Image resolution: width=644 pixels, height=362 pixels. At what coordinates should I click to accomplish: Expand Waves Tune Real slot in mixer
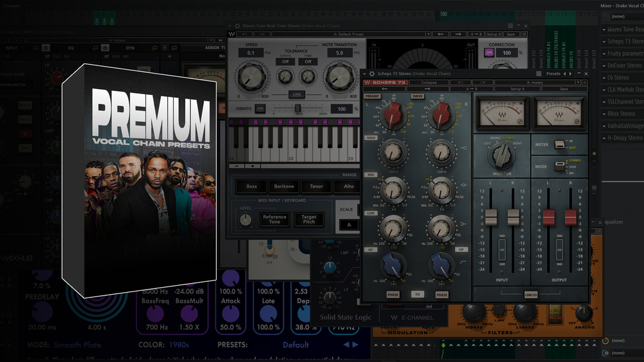[x=604, y=29]
